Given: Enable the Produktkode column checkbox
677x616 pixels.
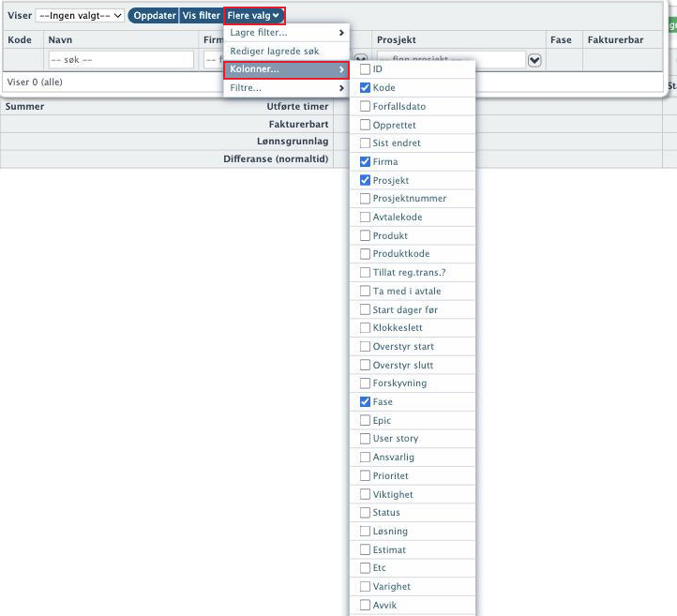Looking at the screenshot, I should tap(366, 253).
